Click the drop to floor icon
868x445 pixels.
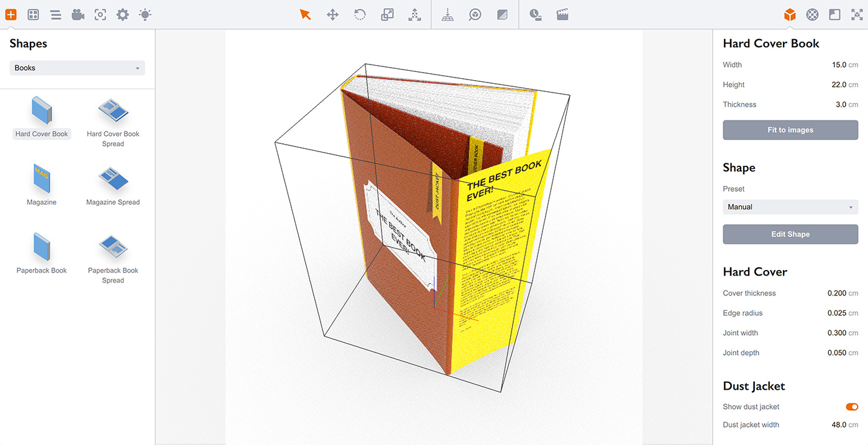(447, 14)
